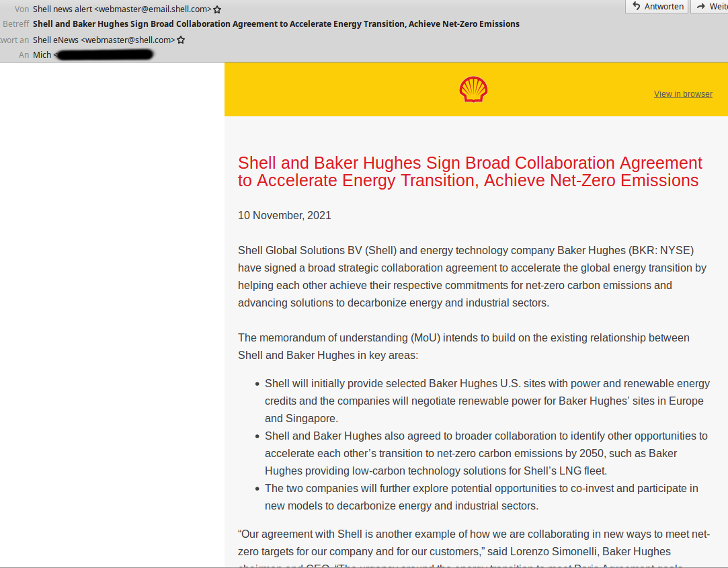Click the star icon next to sender webmaster@email.shell.com

coord(217,9)
